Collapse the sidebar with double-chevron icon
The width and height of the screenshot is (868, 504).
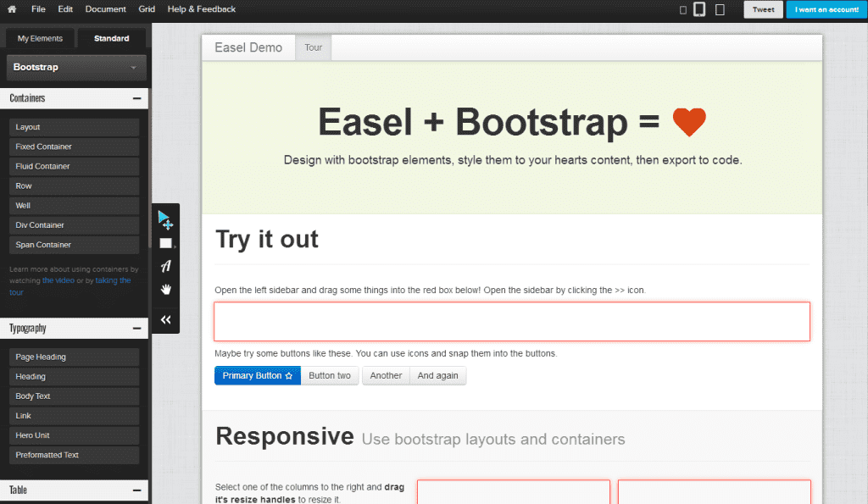(x=165, y=320)
